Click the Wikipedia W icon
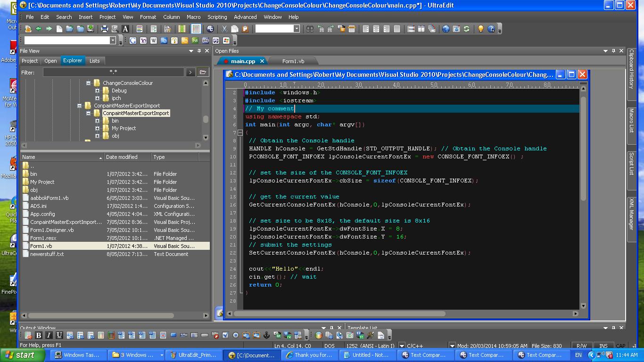Viewport: 644px width, 362px height. point(154,41)
